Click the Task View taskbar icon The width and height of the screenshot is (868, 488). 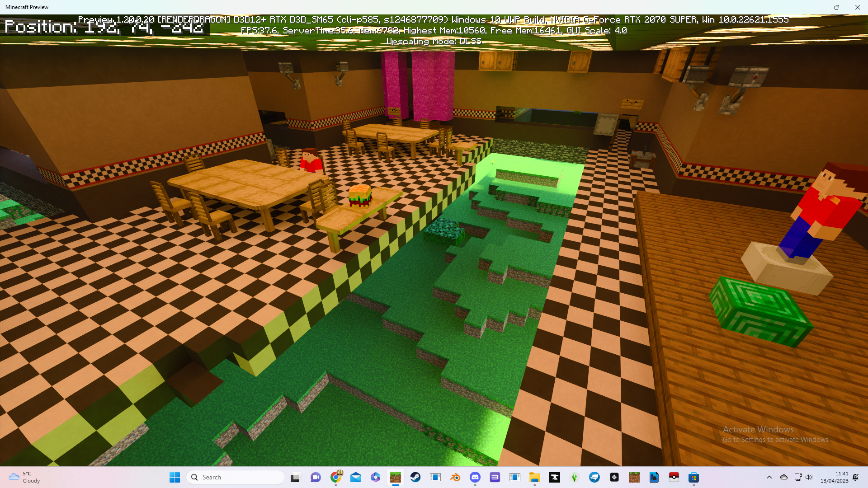(x=295, y=477)
